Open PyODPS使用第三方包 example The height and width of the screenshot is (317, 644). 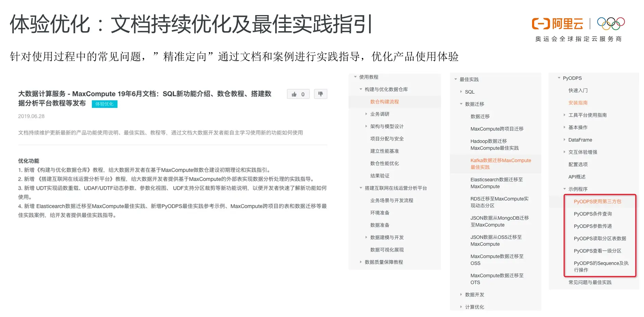pyautogui.click(x=597, y=202)
